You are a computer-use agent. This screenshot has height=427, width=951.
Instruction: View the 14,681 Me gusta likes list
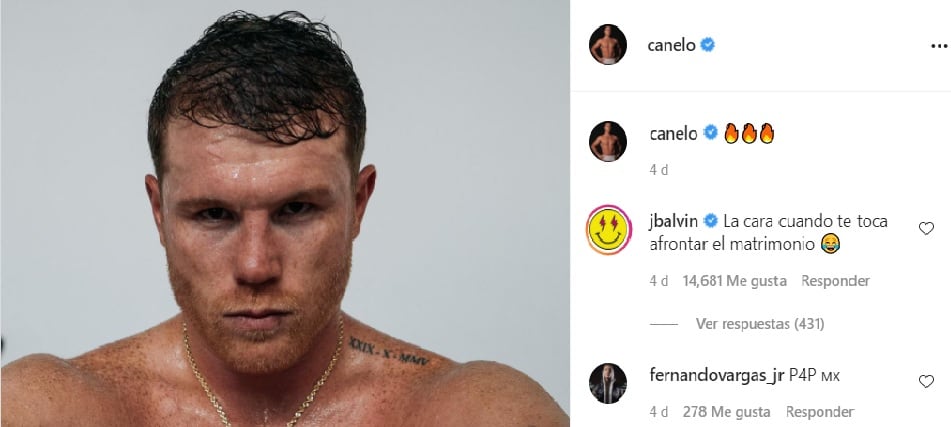point(734,281)
